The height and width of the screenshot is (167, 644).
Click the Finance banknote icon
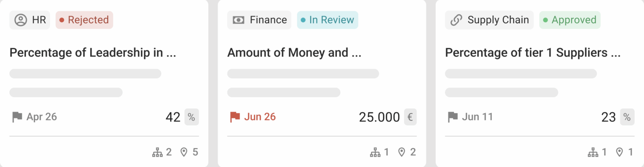point(238,20)
